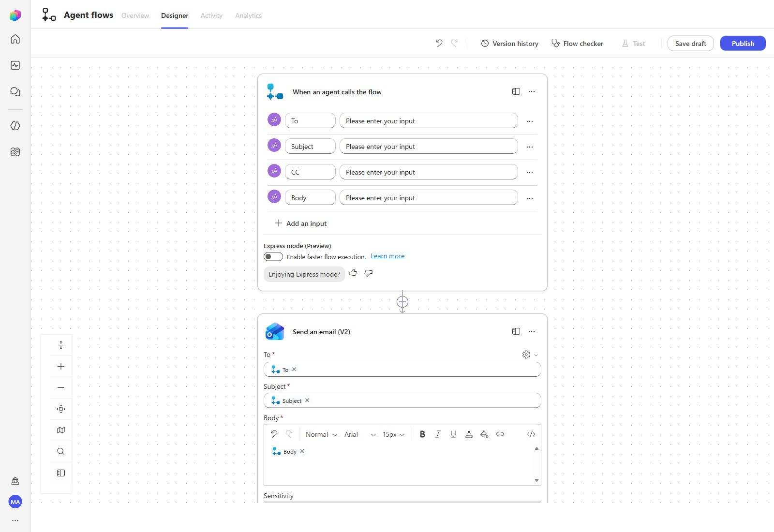774x532 pixels.
Task: Give thumbs up for Express mode
Action: (353, 273)
